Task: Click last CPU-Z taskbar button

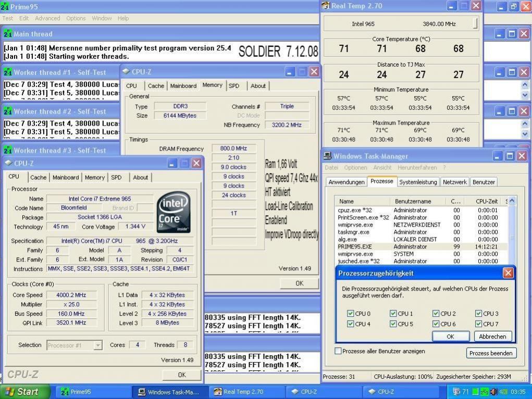Action: (400, 392)
